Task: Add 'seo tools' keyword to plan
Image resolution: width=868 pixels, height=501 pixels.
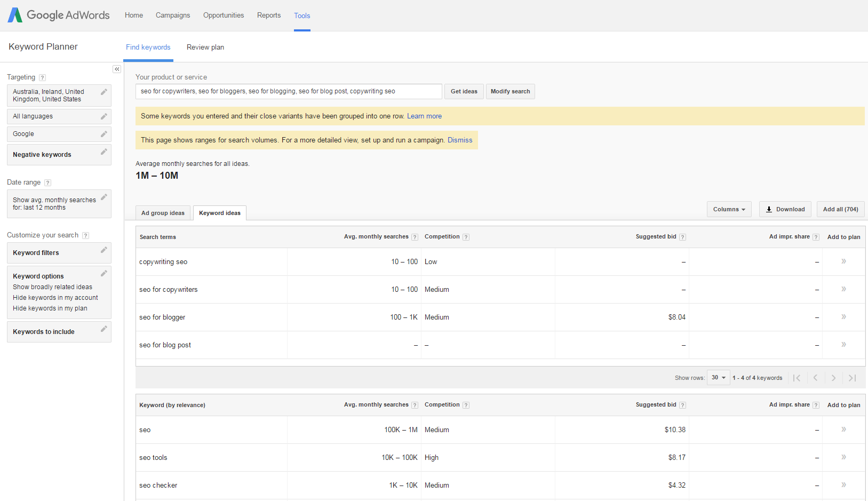Action: point(843,457)
